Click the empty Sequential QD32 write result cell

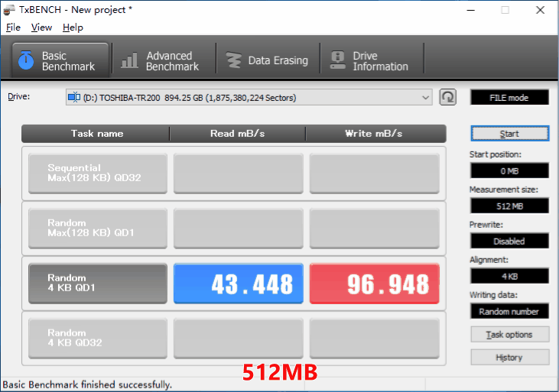pos(375,173)
